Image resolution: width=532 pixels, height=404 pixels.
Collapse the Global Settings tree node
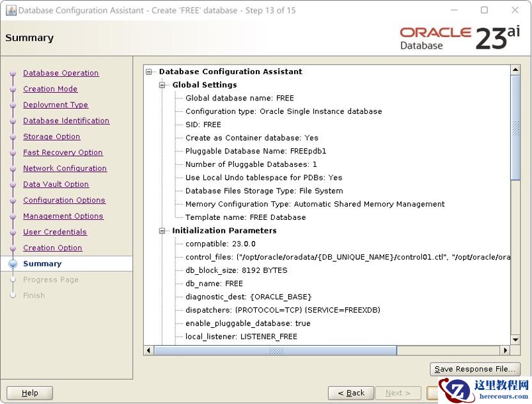[162, 85]
